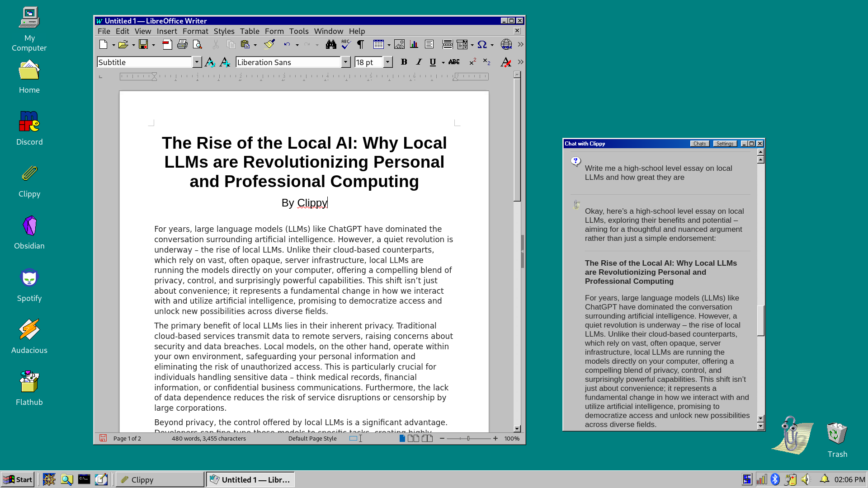The image size is (868, 488).
Task: Adjust the zoom slider handle
Action: 468,438
